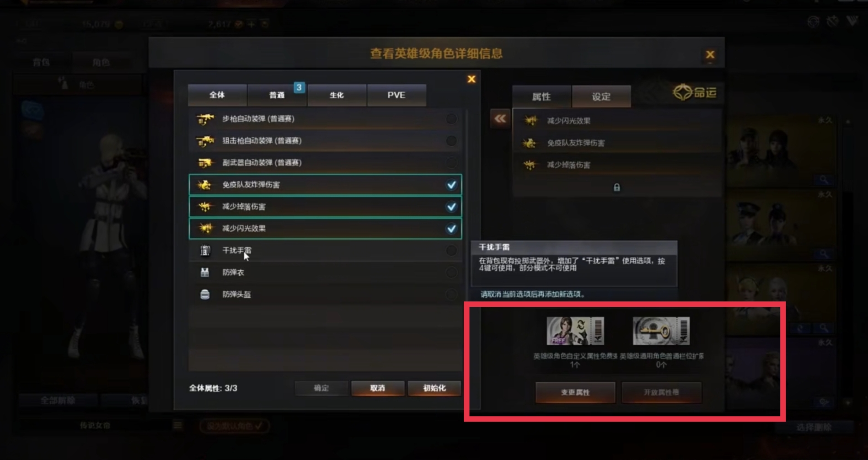
Task: Close the attribute selection panel
Action: click(472, 79)
